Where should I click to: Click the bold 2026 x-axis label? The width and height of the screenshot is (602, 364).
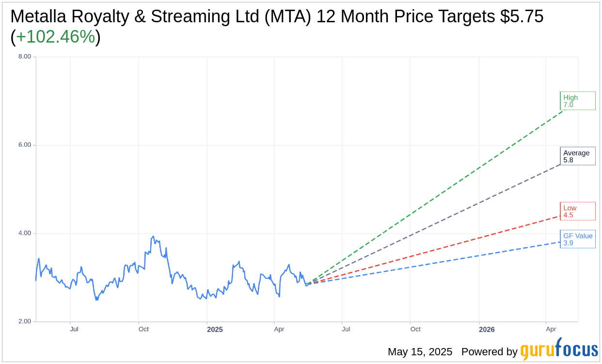point(487,330)
